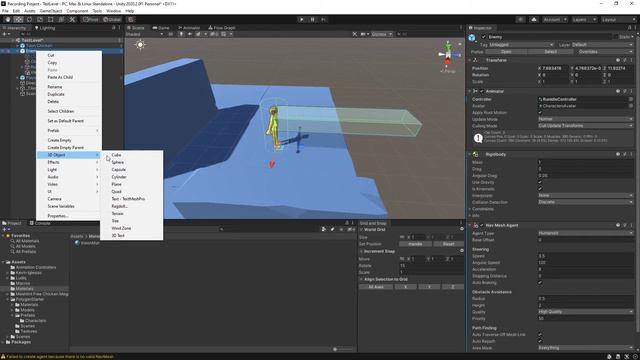
Task: Open Rigidbody component options menu icon
Action: tap(631, 154)
